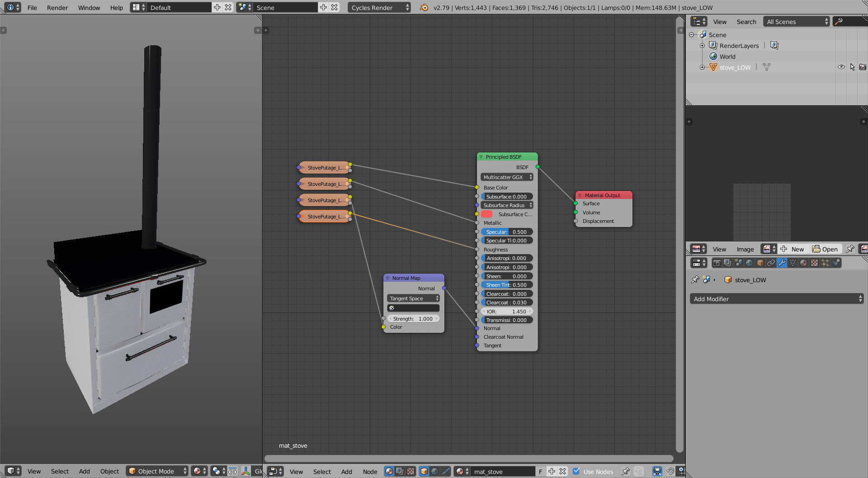This screenshot has width=868, height=478.
Task: Select the Shader node tree type icon
Action: point(389,471)
